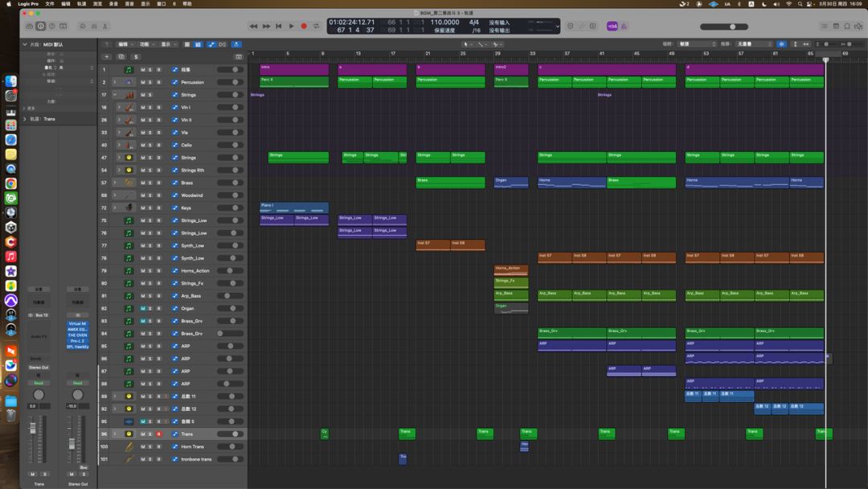Toggle record enable on Trans track
Screen dimensions: 868x489
[158, 434]
